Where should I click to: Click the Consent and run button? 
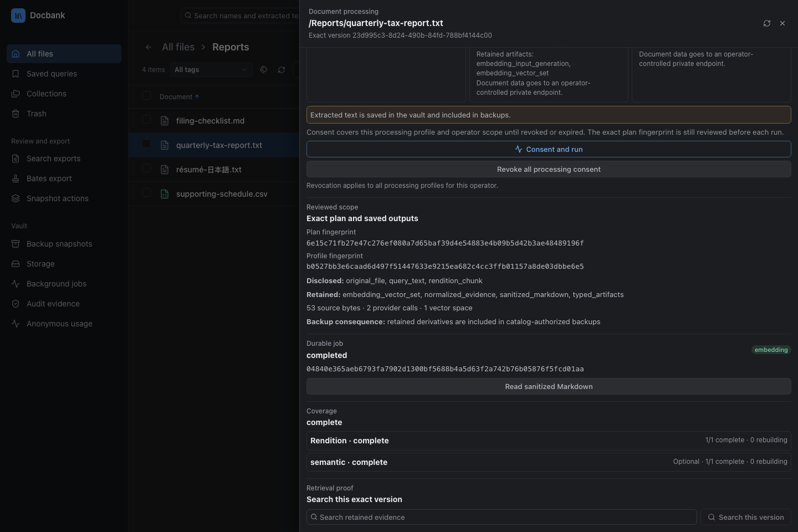pos(549,149)
